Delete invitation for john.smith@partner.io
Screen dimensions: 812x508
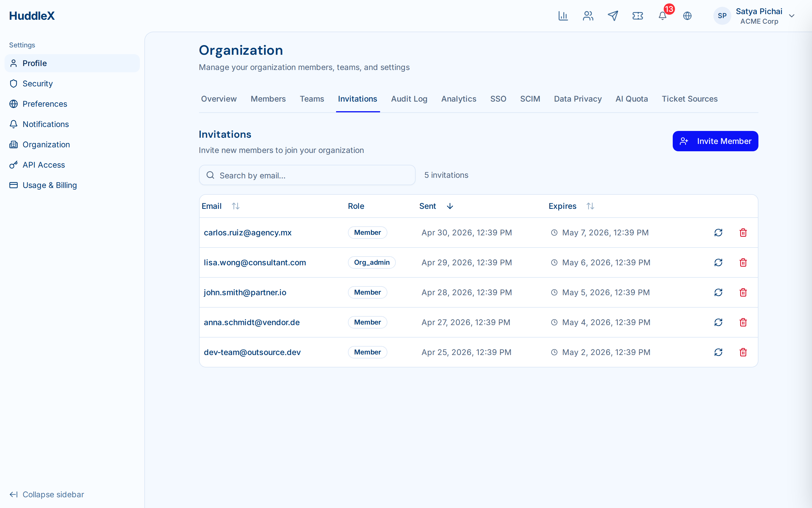743,292
